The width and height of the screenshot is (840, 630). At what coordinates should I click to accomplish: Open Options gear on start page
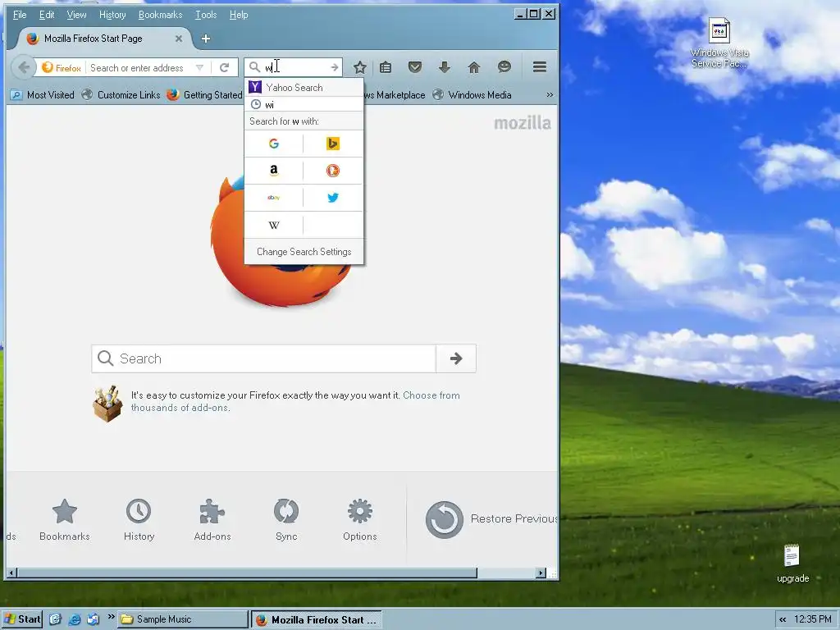tap(359, 519)
